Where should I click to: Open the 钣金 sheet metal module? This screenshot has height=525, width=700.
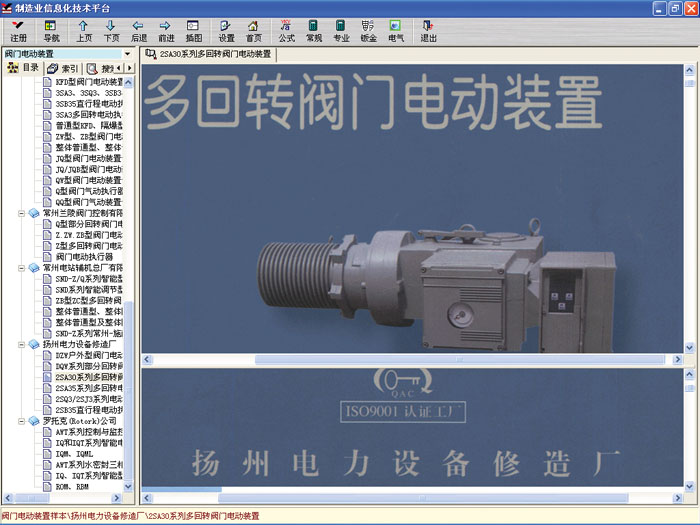[x=368, y=29]
